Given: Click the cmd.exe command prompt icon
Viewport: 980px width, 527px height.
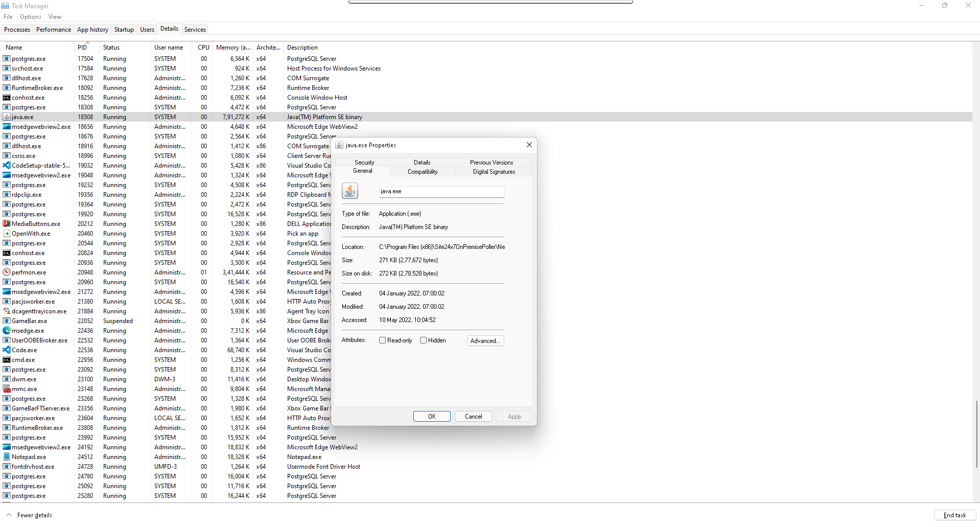Looking at the screenshot, I should pos(7,360).
